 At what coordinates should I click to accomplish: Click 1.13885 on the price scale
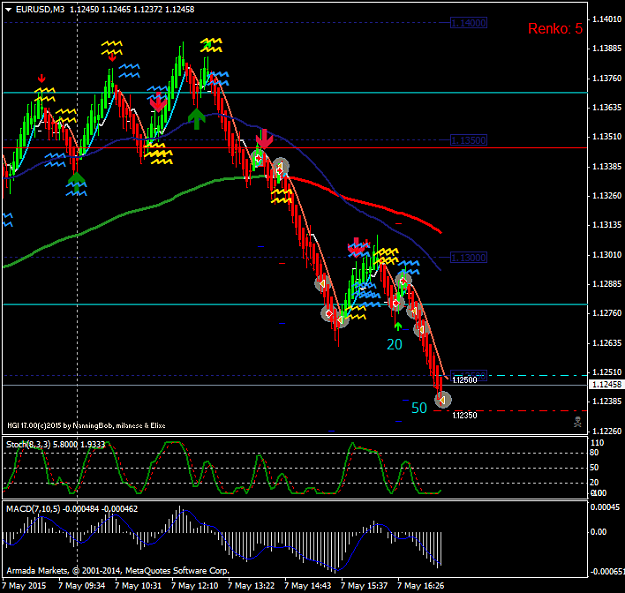click(x=607, y=48)
